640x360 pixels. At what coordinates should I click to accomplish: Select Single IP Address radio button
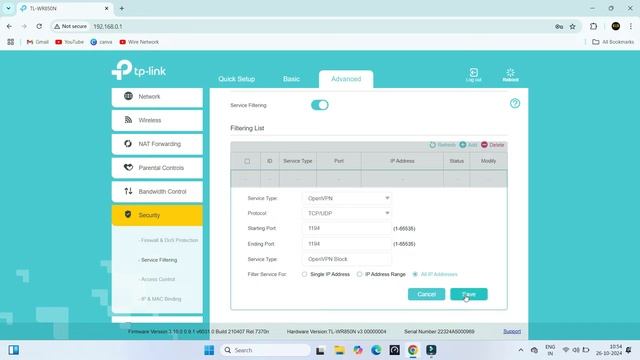pos(304,274)
